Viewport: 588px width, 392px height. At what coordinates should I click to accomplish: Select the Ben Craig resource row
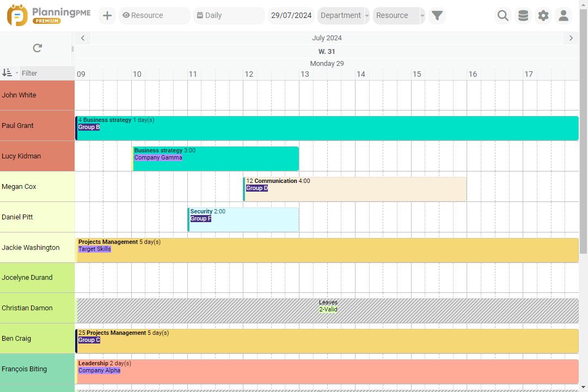tap(37, 339)
